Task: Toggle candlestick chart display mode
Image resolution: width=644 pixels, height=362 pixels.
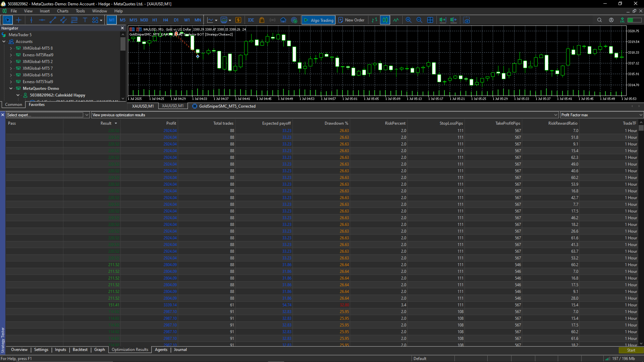Action: point(385,20)
